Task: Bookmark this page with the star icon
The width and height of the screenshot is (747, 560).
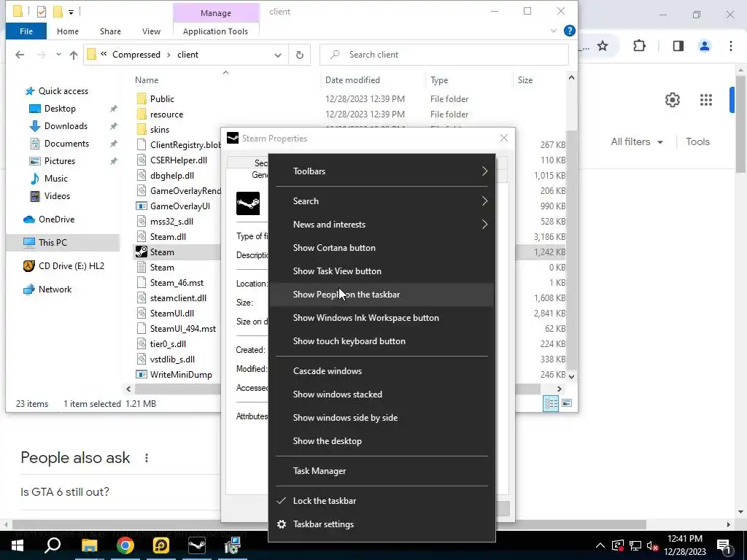Action: (x=603, y=46)
